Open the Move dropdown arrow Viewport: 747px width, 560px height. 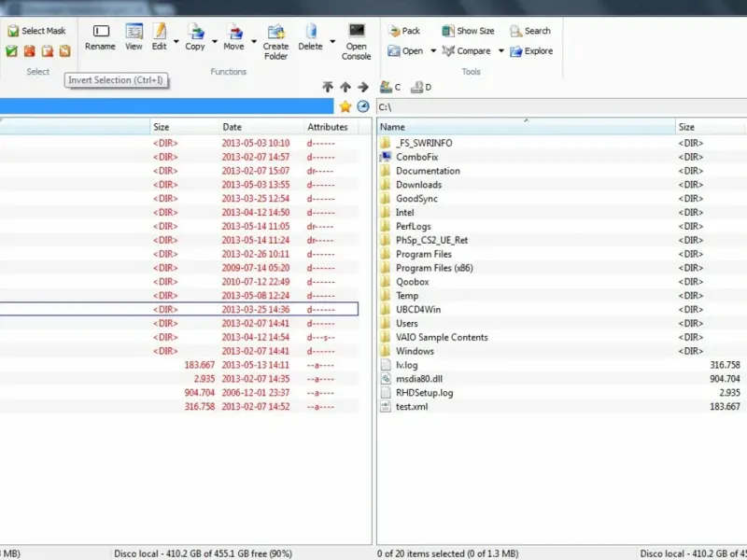click(253, 42)
